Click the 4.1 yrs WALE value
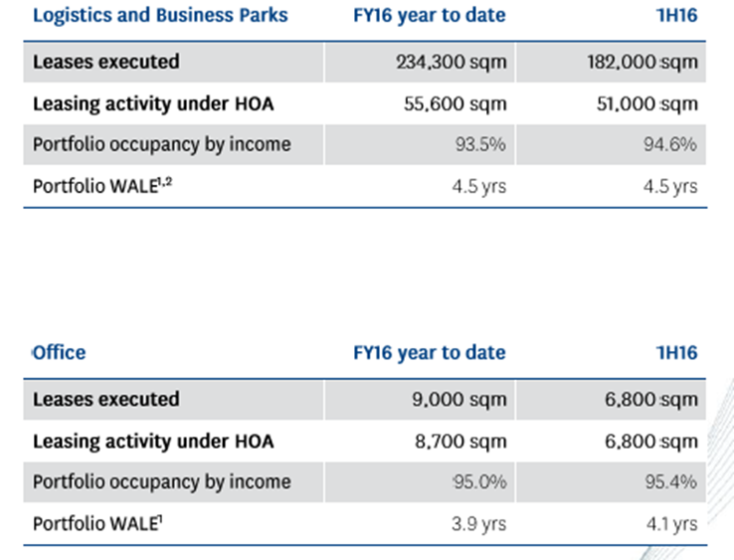The image size is (734, 560). [x=671, y=523]
